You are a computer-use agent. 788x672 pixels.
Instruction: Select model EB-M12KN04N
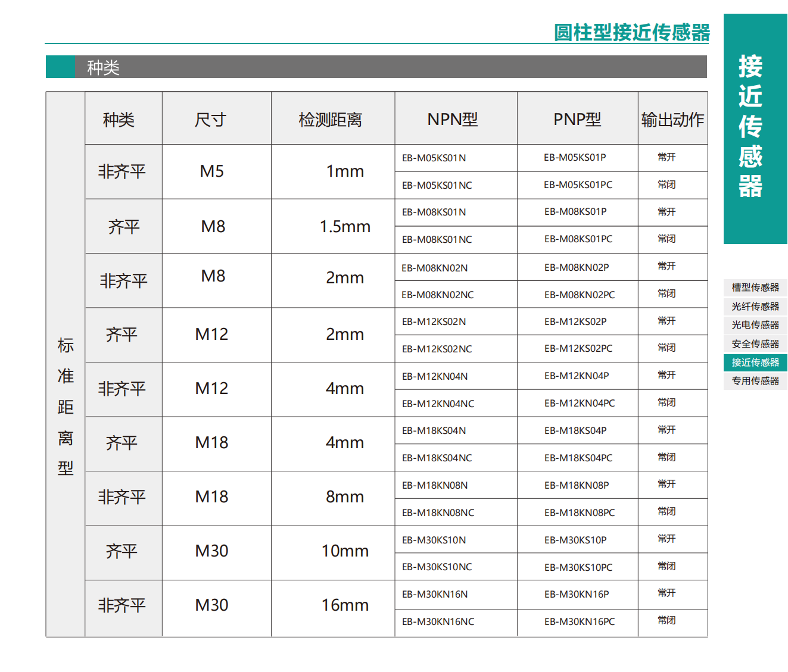click(435, 376)
